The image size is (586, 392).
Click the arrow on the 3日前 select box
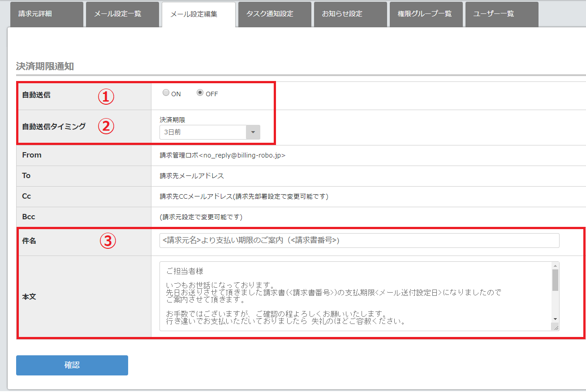[x=253, y=132]
